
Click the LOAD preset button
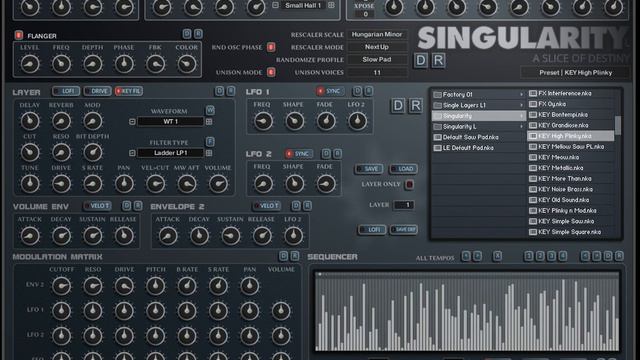pos(403,169)
